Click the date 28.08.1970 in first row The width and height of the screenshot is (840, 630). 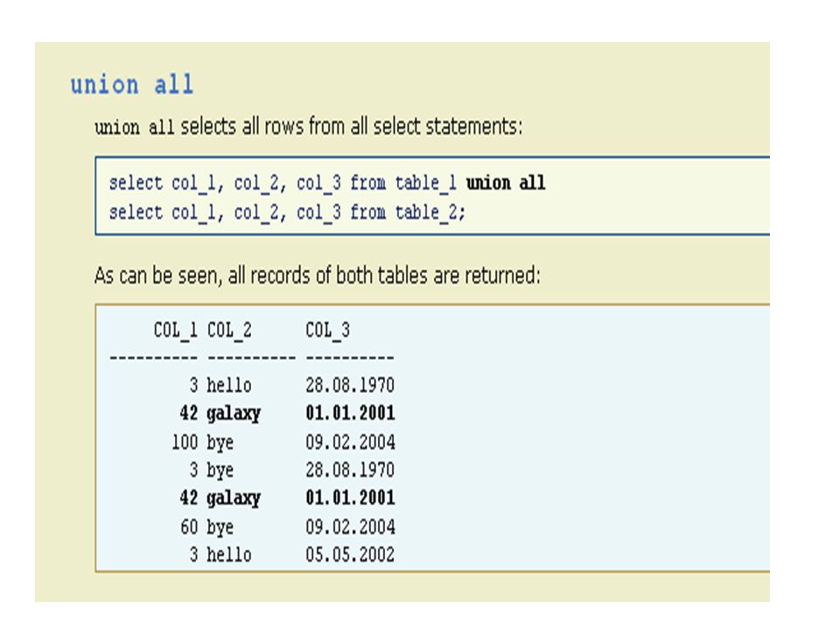(350, 385)
